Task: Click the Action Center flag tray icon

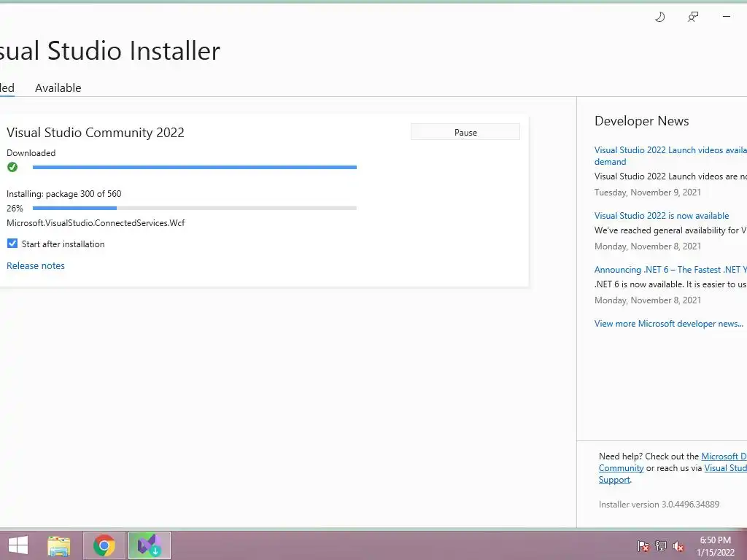Action: (643, 546)
